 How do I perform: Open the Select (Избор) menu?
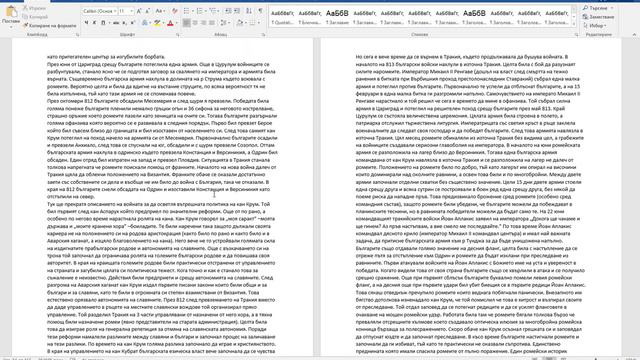[595, 25]
